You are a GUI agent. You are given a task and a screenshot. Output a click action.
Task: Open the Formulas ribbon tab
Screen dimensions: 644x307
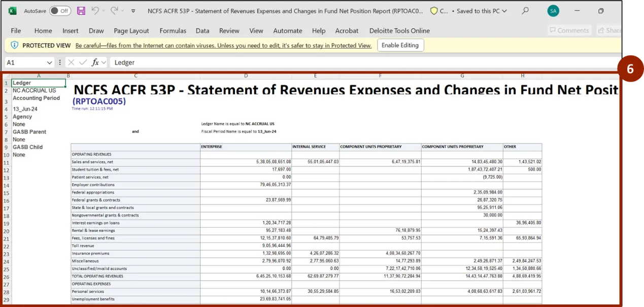coord(173,30)
